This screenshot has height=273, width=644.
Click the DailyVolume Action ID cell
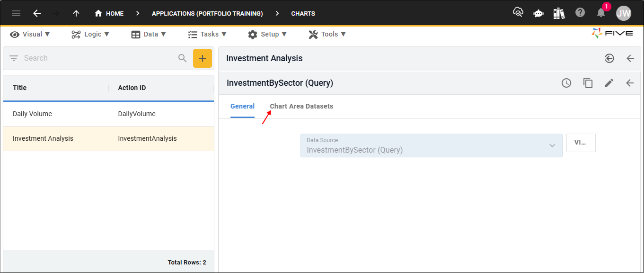pos(137,114)
